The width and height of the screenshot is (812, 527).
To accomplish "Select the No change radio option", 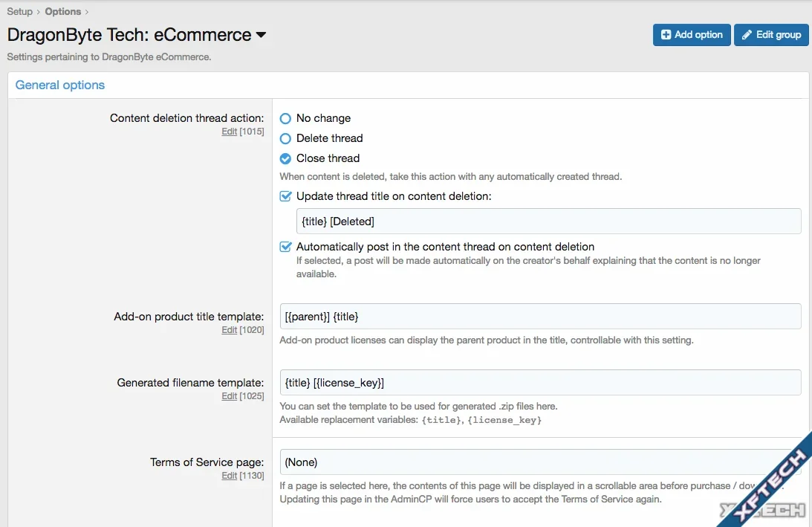I will point(285,119).
